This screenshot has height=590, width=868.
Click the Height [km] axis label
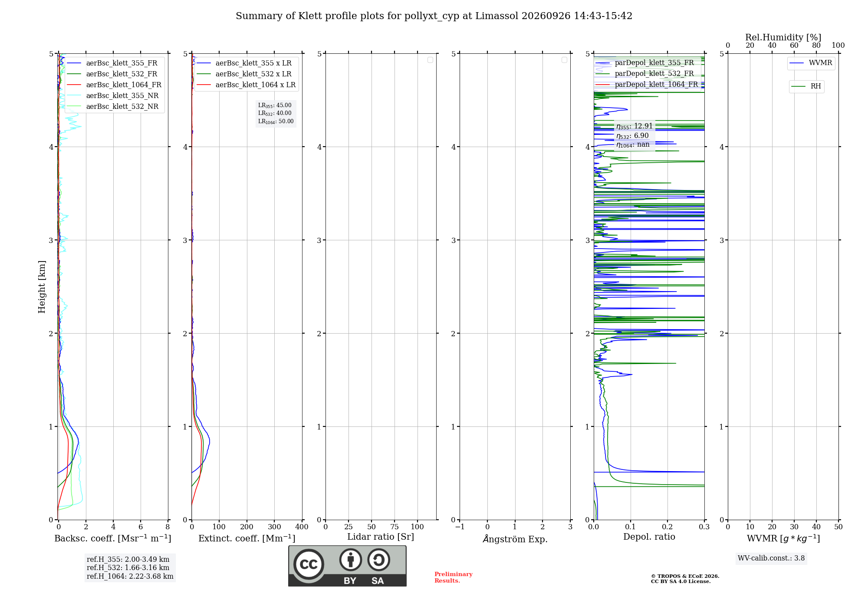pos(42,287)
